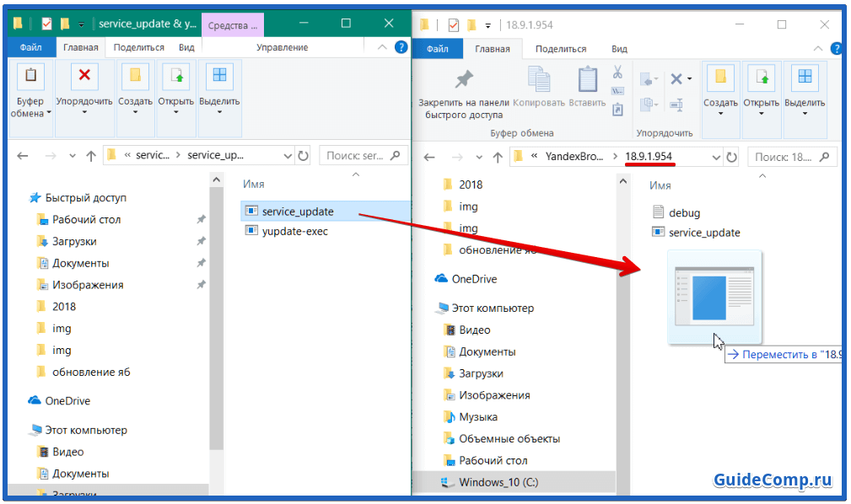
Task: Click in right window search box
Action: coord(791,158)
